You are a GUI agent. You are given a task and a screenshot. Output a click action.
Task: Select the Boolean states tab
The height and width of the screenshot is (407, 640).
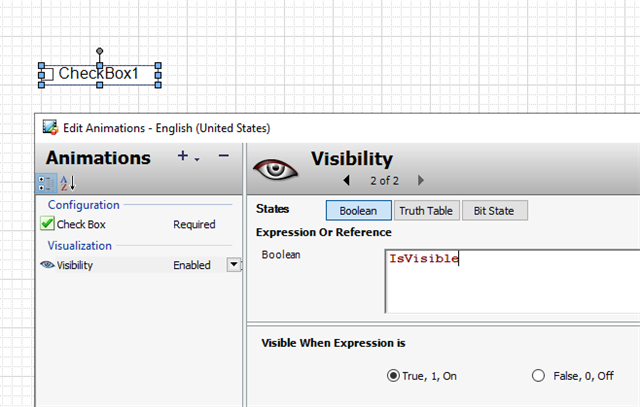tap(359, 211)
